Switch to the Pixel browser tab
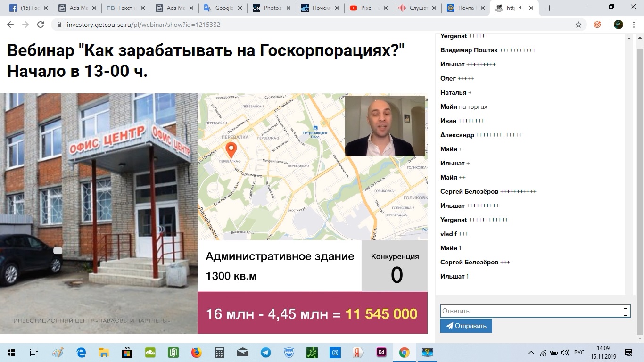 pos(365,8)
